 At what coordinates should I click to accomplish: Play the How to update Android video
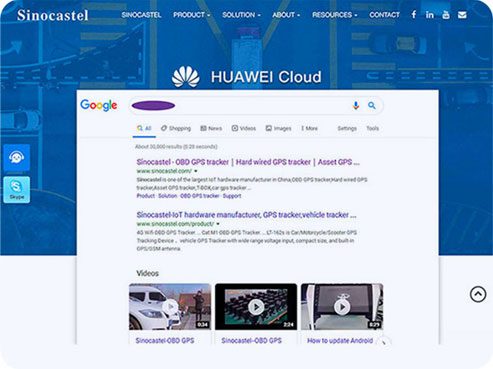coord(342,307)
